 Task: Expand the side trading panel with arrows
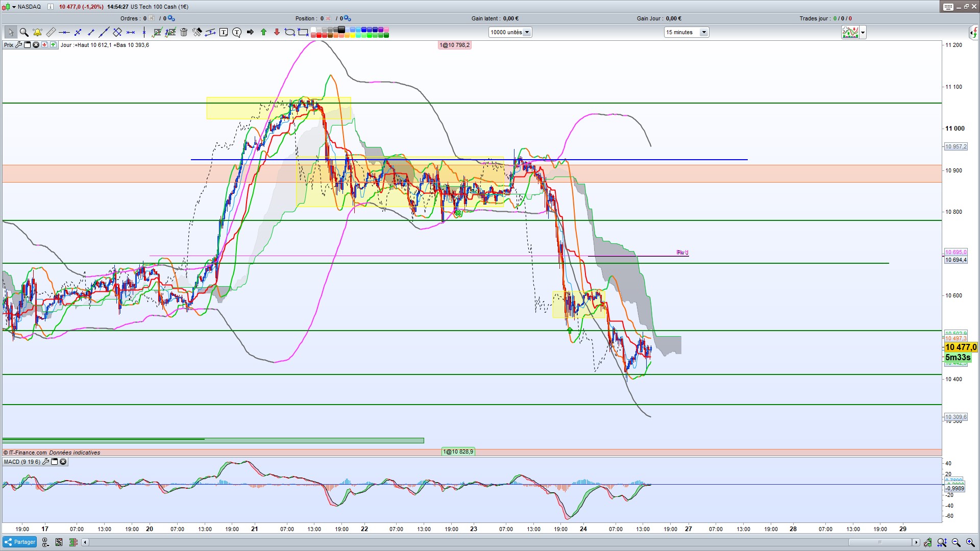pos(974,33)
